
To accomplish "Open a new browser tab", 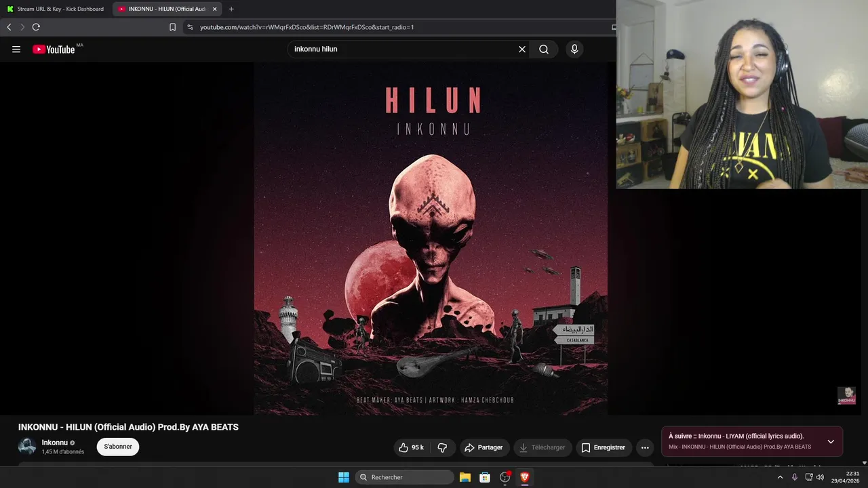I will point(231,9).
